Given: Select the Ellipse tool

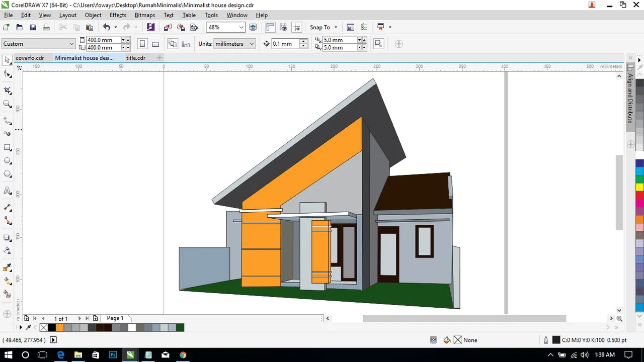Looking at the screenshot, I should (8, 161).
